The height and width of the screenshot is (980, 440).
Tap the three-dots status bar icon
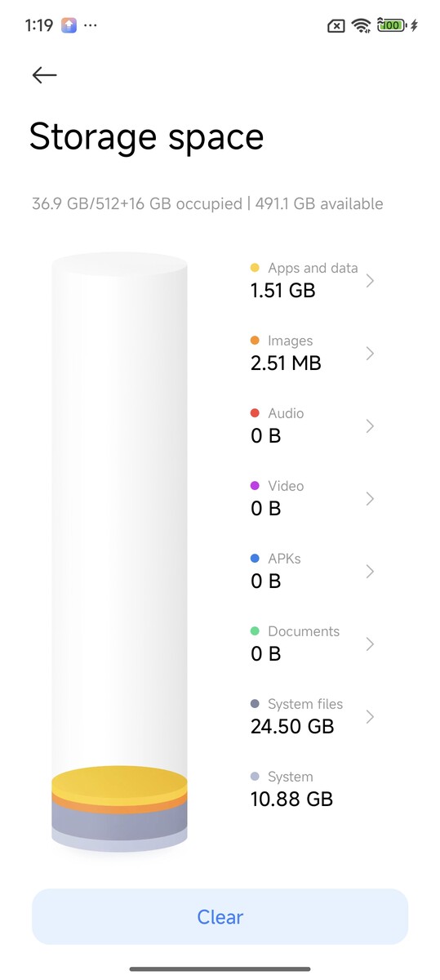pos(91,25)
